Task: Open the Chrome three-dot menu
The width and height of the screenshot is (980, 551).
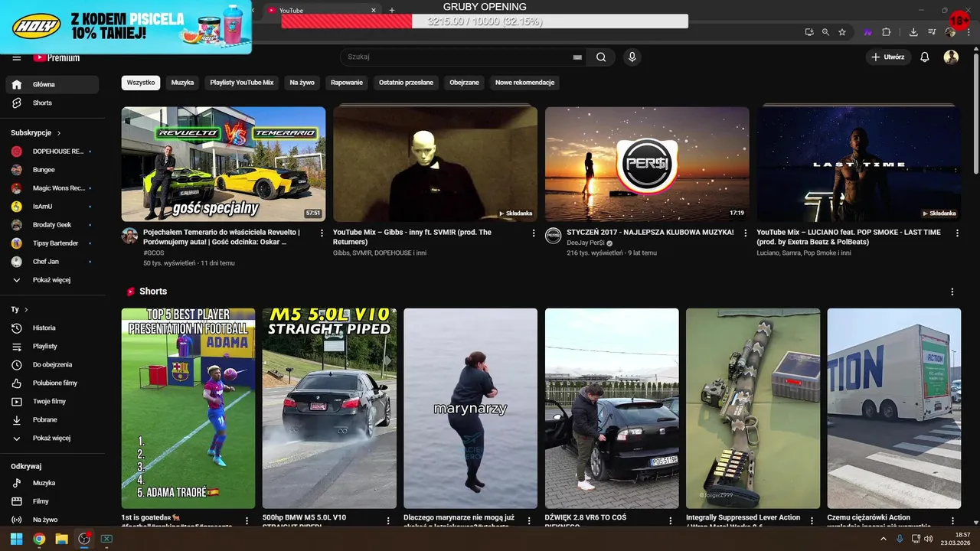Action: [968, 32]
